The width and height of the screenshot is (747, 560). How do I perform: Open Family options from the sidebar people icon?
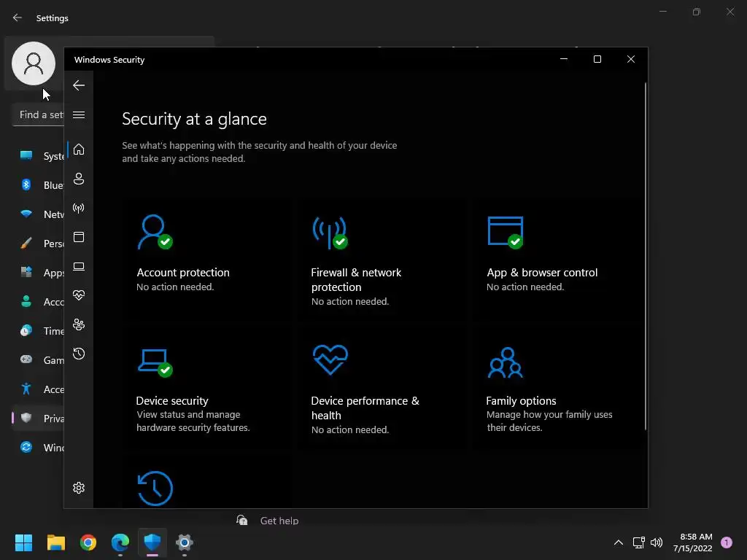79,324
